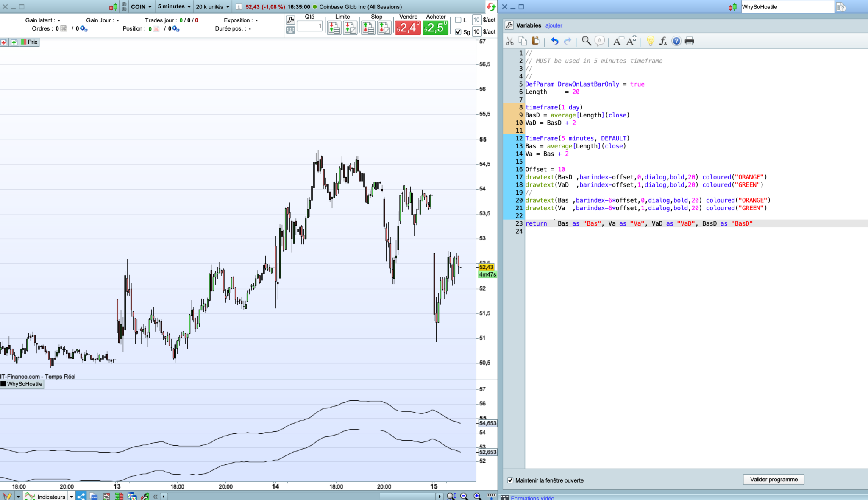Increase editor font size with A+ icon
This screenshot has height=500, width=868.
click(x=632, y=41)
